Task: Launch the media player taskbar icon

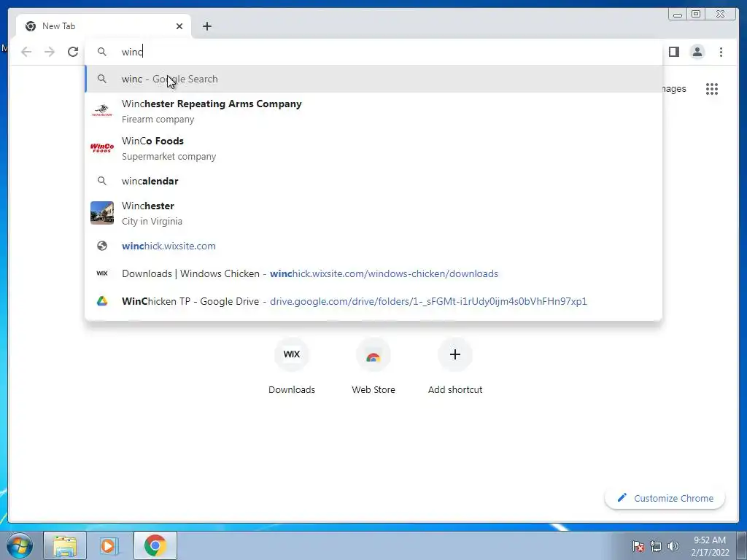Action: (x=109, y=545)
